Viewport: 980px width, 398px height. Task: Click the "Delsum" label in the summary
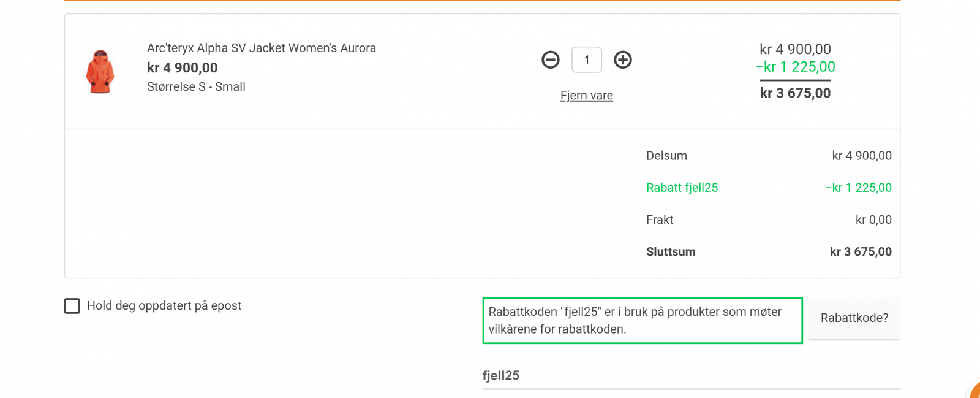click(666, 156)
